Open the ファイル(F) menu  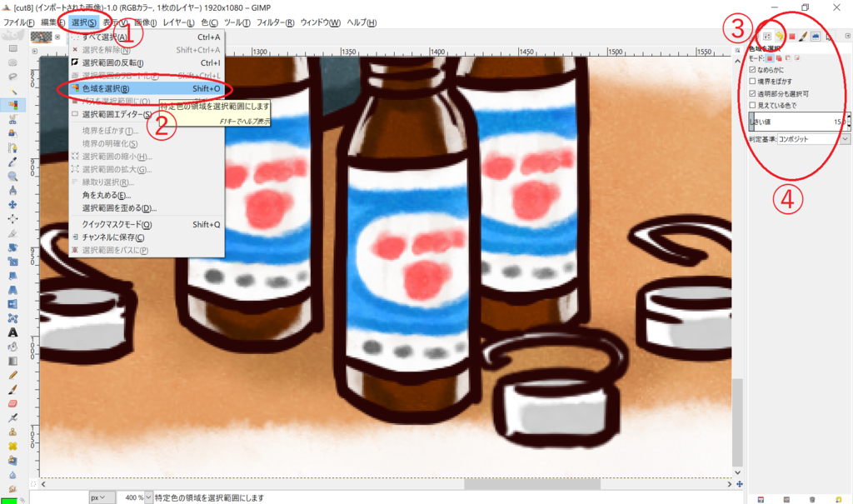[x=18, y=22]
